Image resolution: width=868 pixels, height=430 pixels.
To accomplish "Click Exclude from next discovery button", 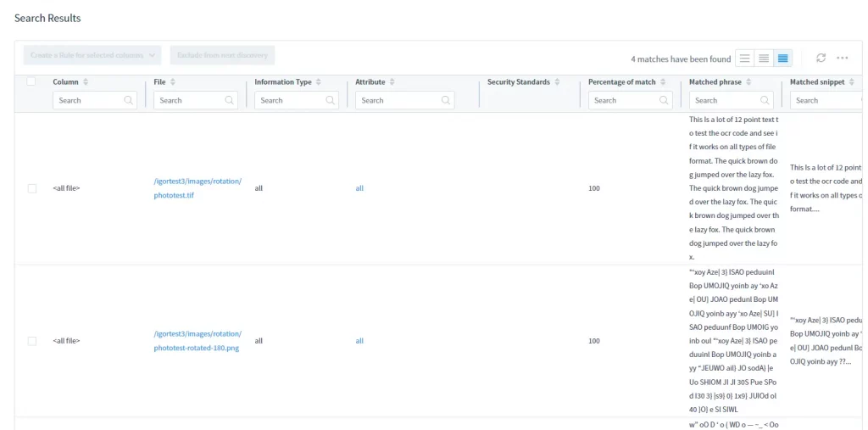I will coord(222,55).
